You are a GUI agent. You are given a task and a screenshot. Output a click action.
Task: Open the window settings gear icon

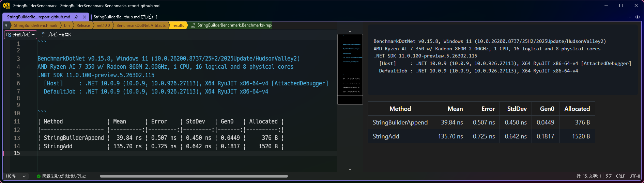click(x=638, y=17)
